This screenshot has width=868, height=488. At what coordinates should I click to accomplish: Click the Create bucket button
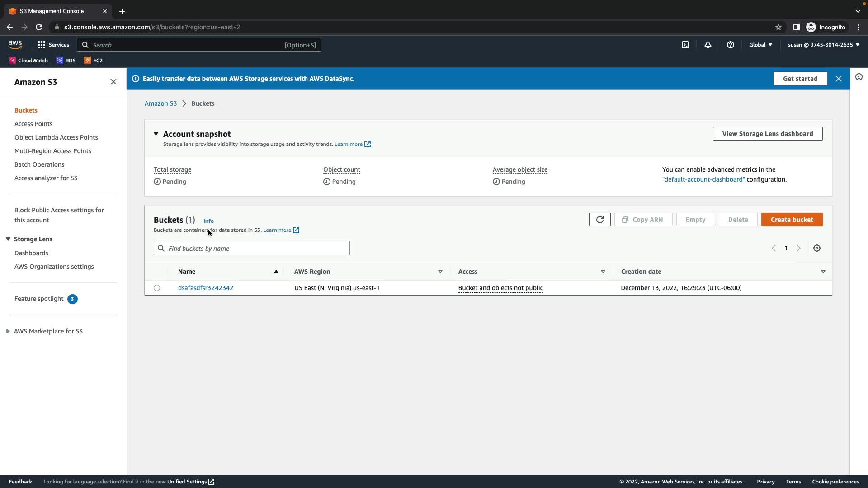(792, 220)
